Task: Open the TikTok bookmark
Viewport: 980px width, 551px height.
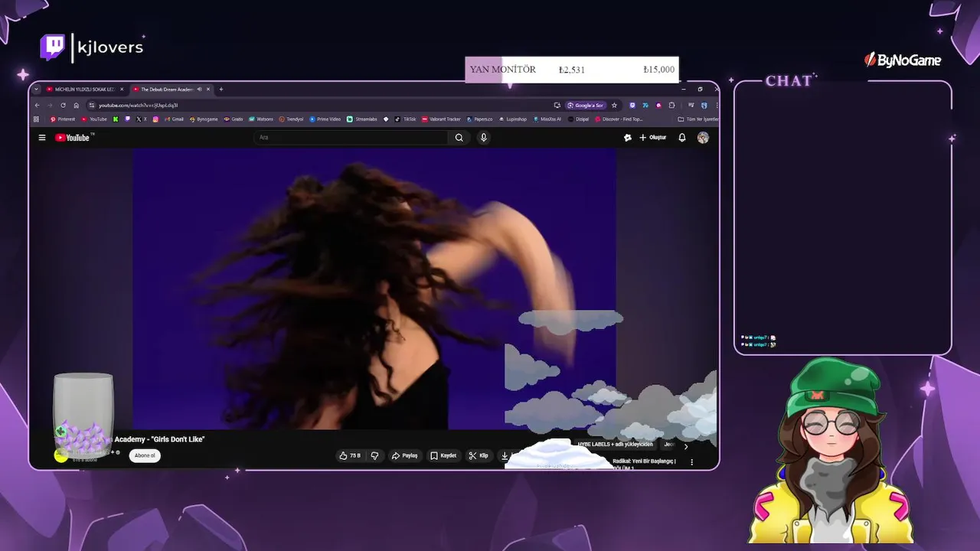Action: (x=406, y=119)
